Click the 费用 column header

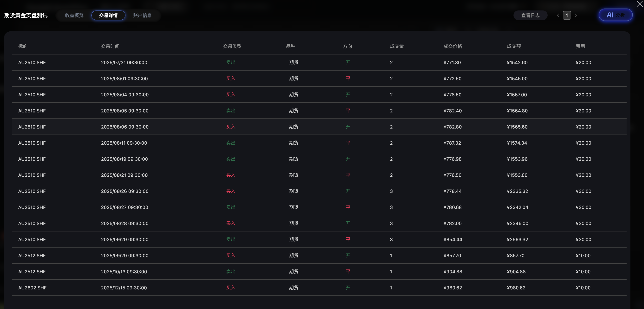tap(580, 46)
